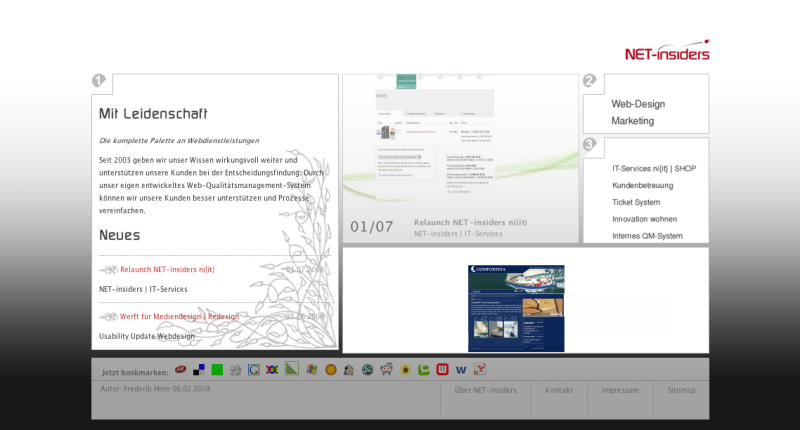Bookmark page with Netscape icon
The height and width of the screenshot is (430, 800).
pos(367,370)
